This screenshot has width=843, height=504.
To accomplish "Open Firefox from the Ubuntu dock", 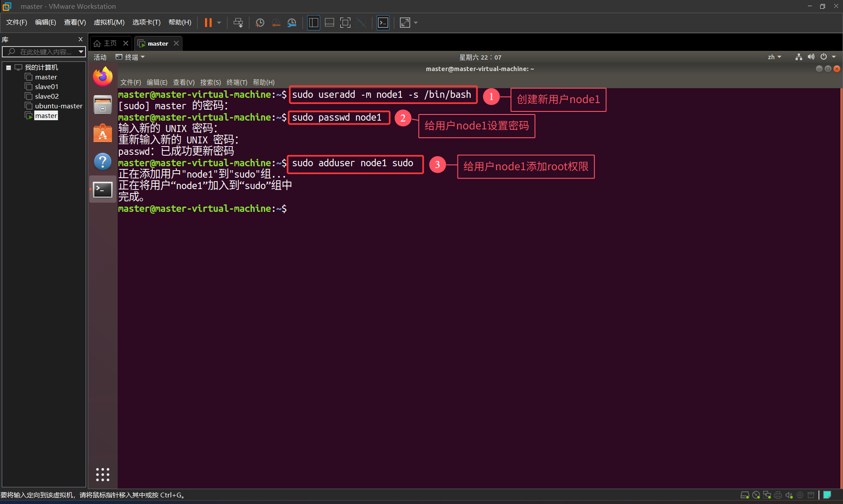I will click(102, 76).
